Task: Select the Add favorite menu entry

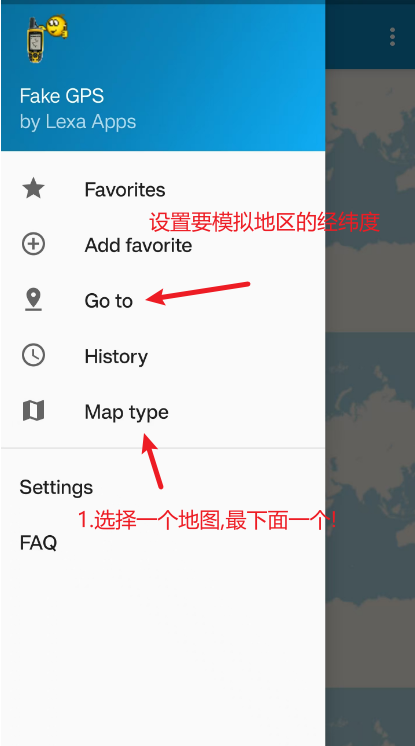Action: tap(163, 245)
